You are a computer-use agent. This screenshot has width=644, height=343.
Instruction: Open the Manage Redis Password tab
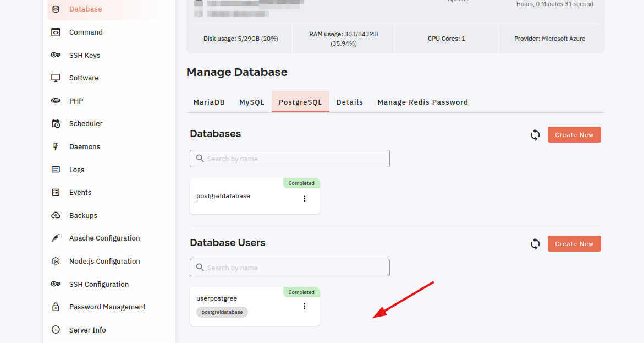pos(422,102)
